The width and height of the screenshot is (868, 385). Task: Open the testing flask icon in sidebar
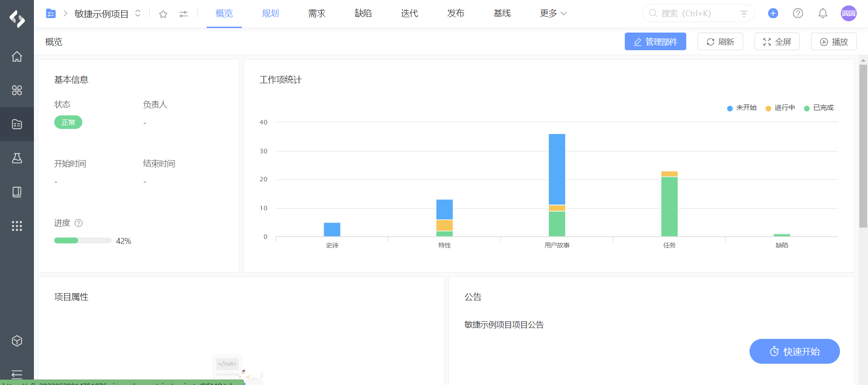coord(17,158)
